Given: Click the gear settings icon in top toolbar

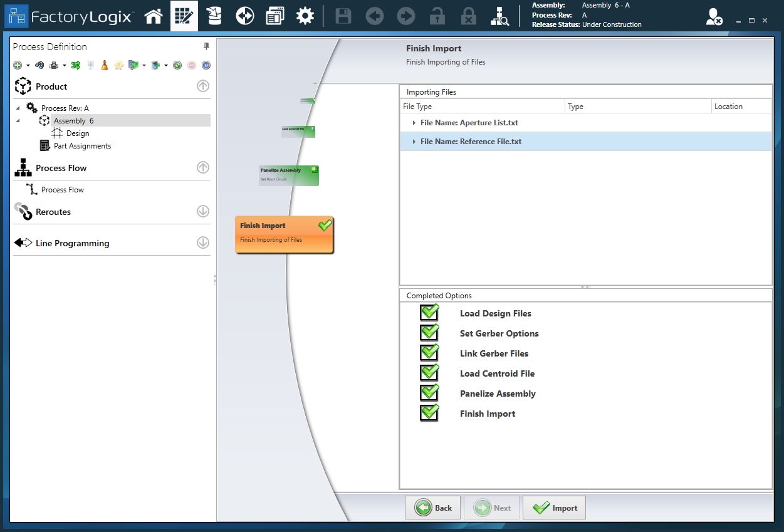Looking at the screenshot, I should pos(305,16).
